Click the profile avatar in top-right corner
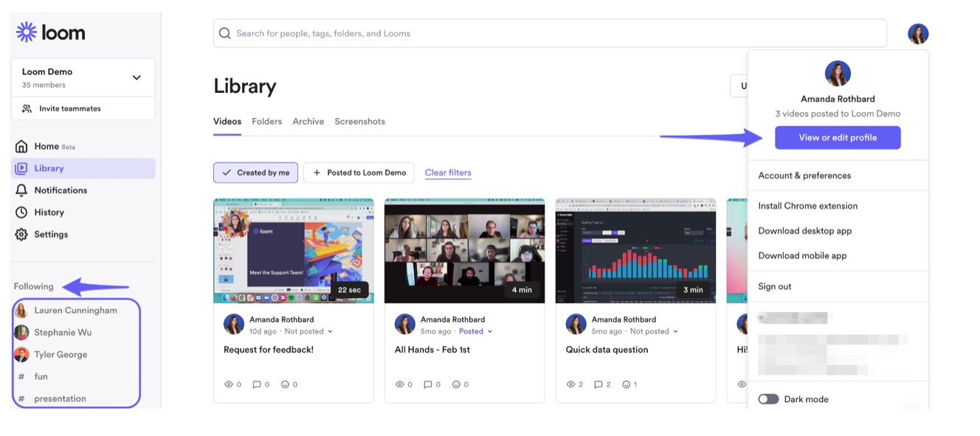 pyautogui.click(x=918, y=34)
